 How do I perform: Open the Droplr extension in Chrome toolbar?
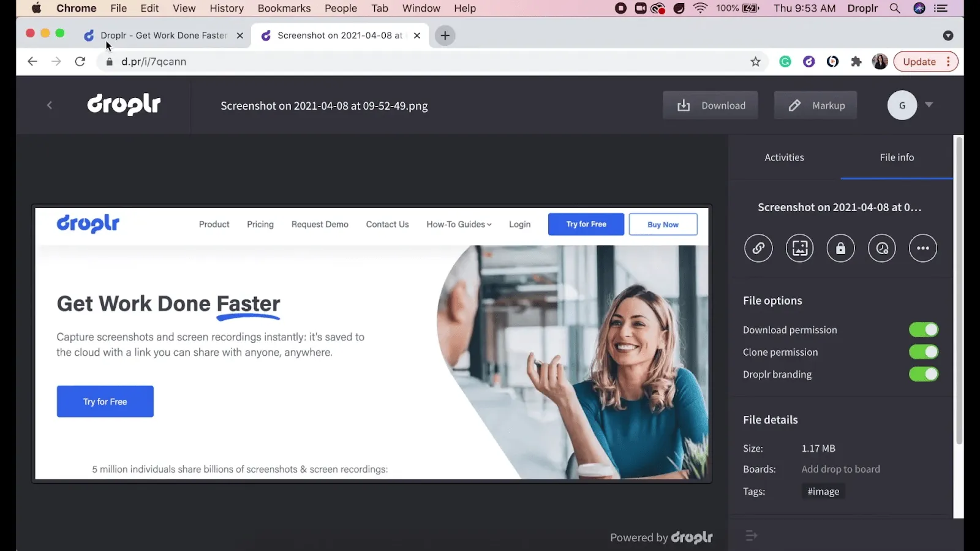point(809,62)
